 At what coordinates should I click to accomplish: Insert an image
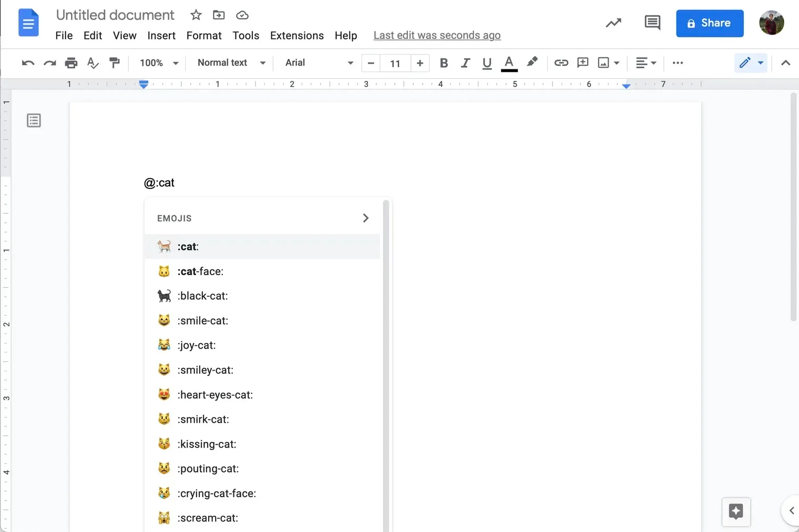603,63
